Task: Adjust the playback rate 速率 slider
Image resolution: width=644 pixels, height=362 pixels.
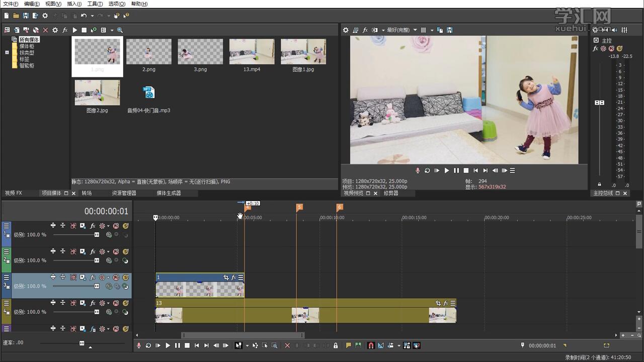Action: pyautogui.click(x=82, y=343)
